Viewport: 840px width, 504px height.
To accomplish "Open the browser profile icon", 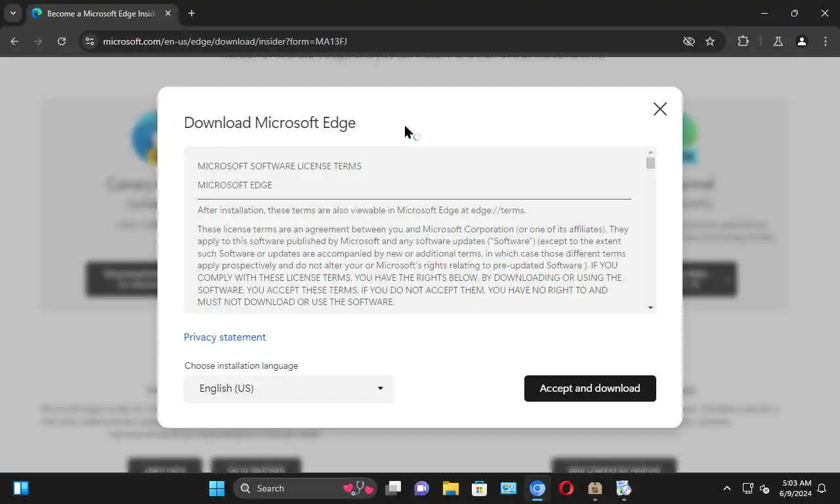I will [x=801, y=41].
